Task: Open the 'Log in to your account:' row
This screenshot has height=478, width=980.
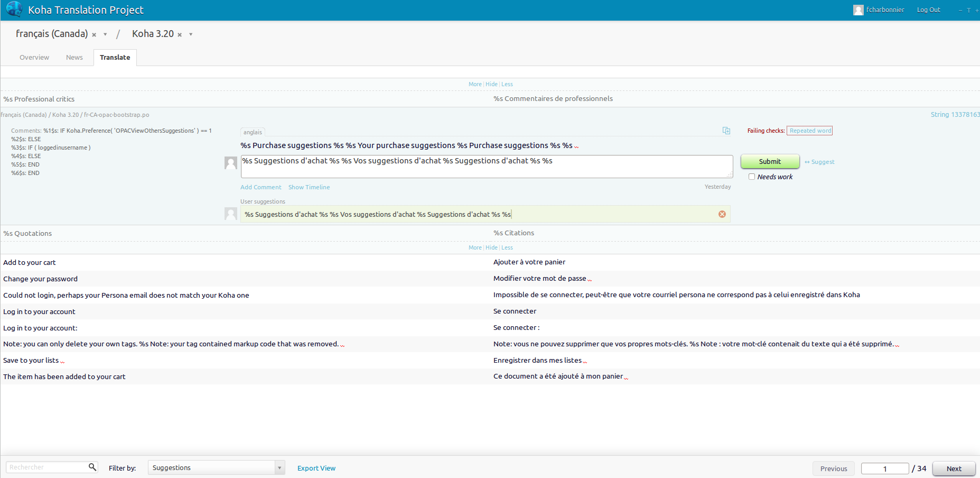Action: [490, 328]
